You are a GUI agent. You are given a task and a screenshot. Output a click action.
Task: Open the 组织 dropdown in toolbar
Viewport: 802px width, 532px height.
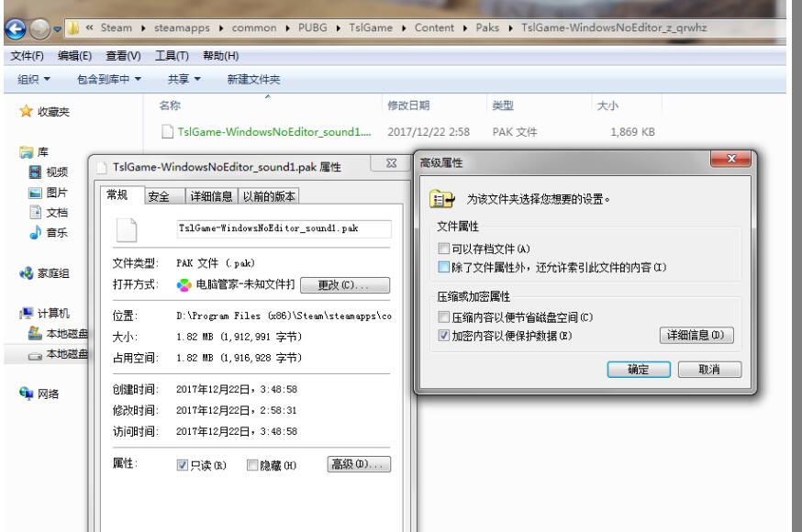[x=34, y=79]
